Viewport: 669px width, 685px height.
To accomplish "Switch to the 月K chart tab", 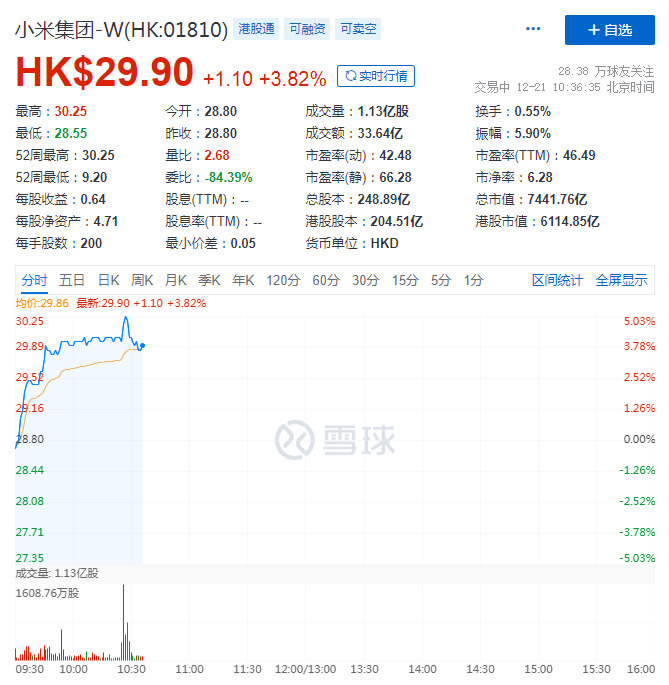I will (x=176, y=280).
